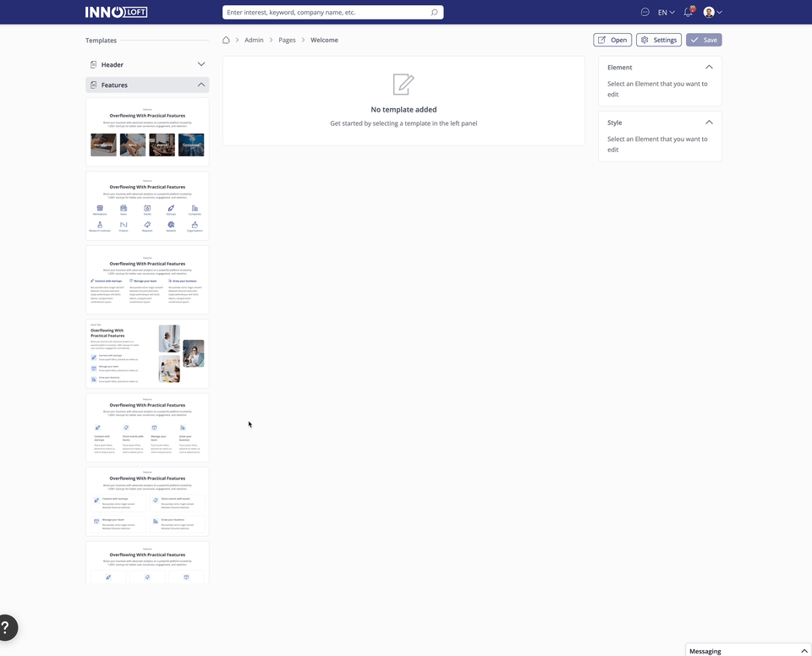The height and width of the screenshot is (656, 812).
Task: Click the Save button
Action: click(x=704, y=40)
